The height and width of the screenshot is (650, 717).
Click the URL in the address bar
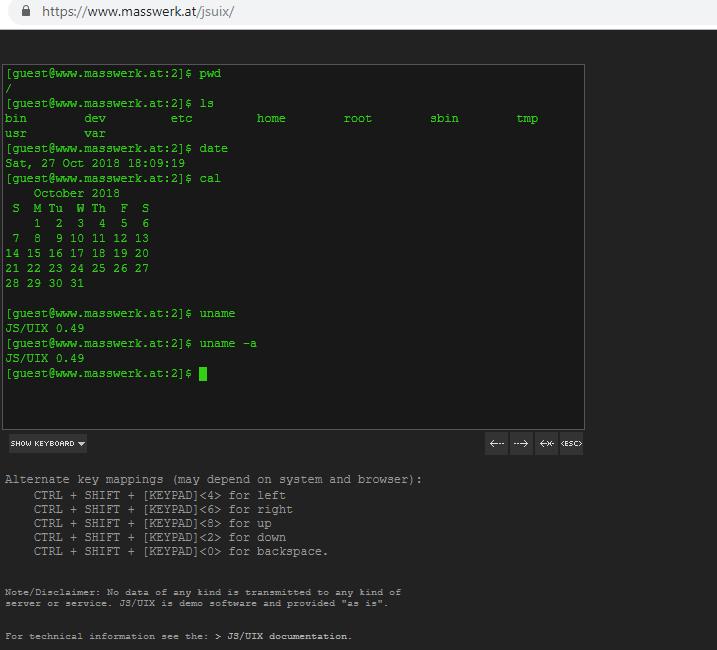138,11
